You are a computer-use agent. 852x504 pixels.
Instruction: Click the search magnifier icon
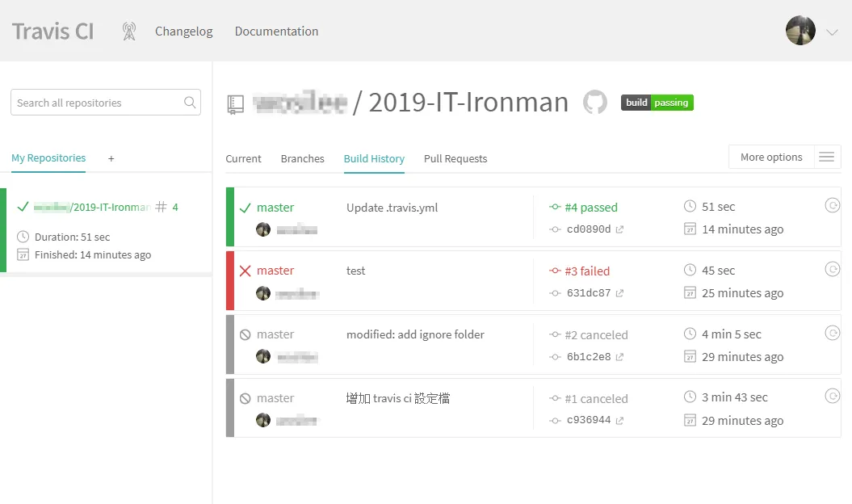click(190, 103)
